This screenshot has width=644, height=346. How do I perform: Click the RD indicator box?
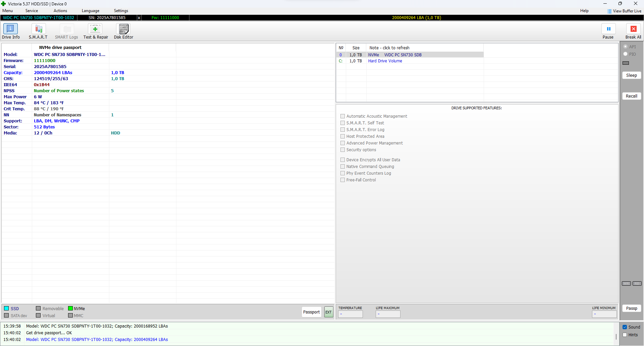tap(637, 284)
